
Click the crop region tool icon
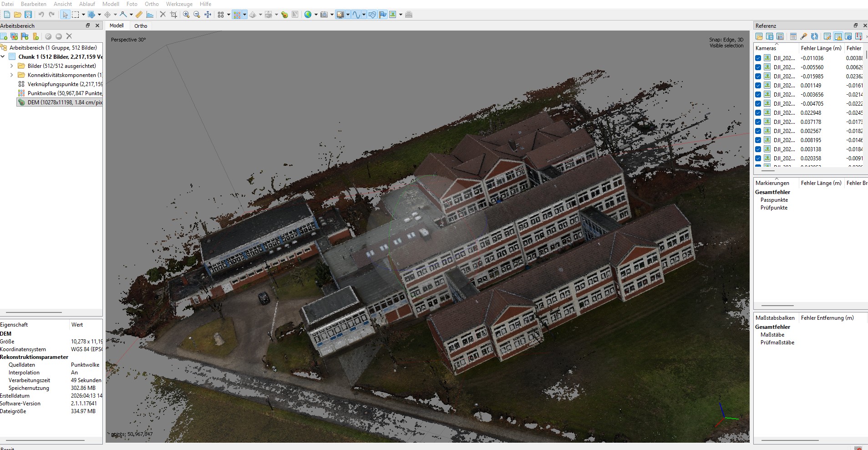pyautogui.click(x=173, y=15)
